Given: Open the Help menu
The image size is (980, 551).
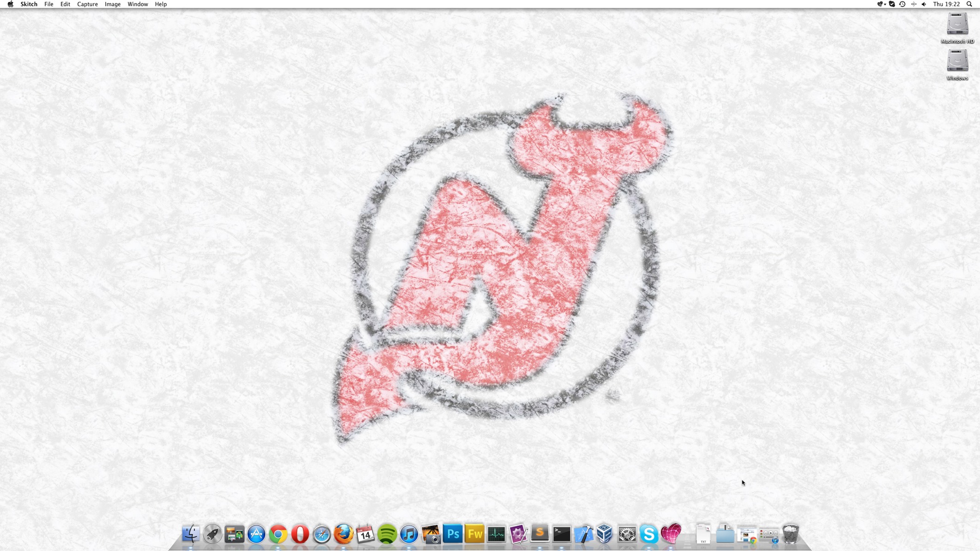Looking at the screenshot, I should (161, 4).
